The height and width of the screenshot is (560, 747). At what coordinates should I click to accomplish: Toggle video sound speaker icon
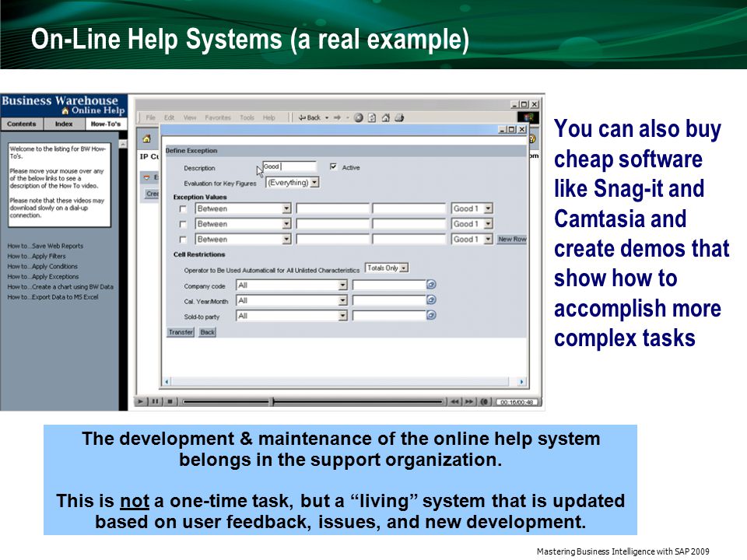coord(485,402)
